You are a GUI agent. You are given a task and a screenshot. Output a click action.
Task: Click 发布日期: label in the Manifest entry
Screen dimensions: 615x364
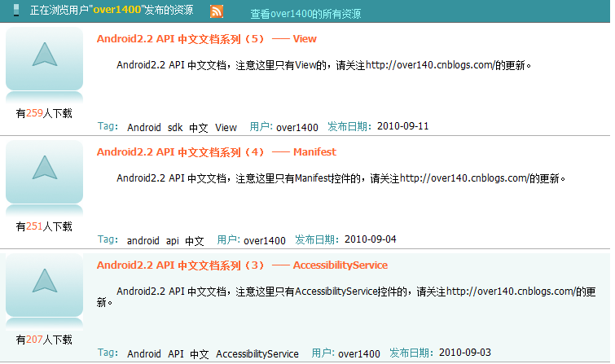(x=317, y=239)
